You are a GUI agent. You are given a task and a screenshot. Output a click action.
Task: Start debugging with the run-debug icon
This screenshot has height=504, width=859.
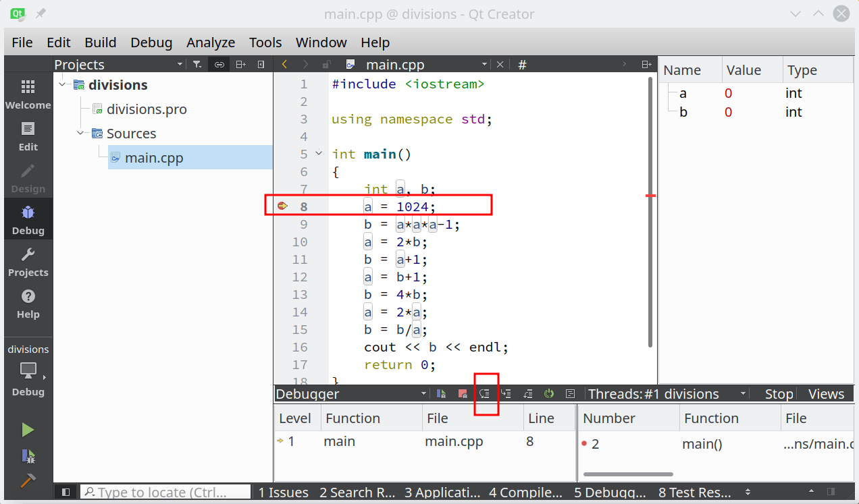click(28, 455)
